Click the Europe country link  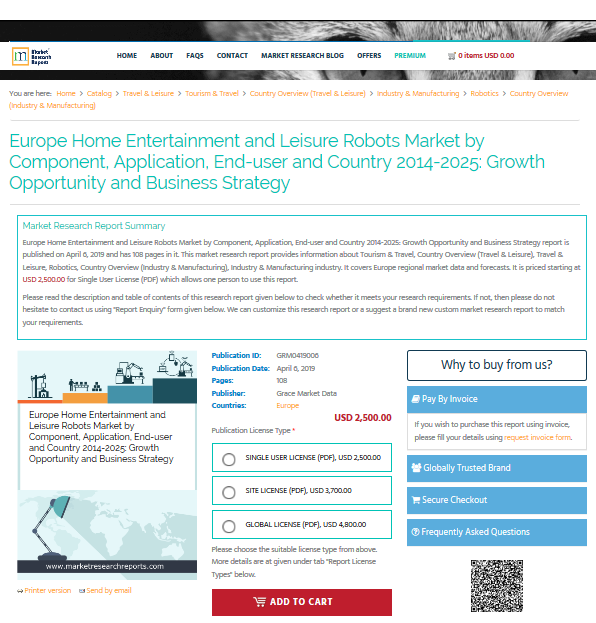pyautogui.click(x=288, y=406)
